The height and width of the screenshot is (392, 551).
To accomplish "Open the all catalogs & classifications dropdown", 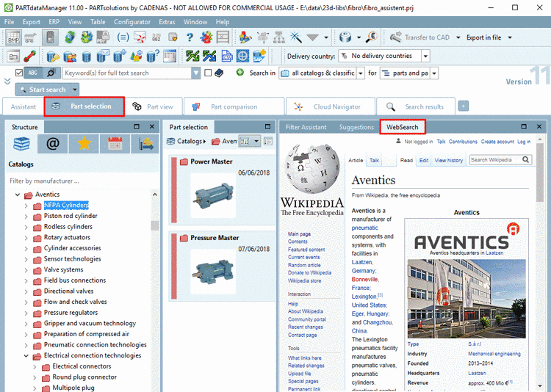I will pyautogui.click(x=360, y=73).
